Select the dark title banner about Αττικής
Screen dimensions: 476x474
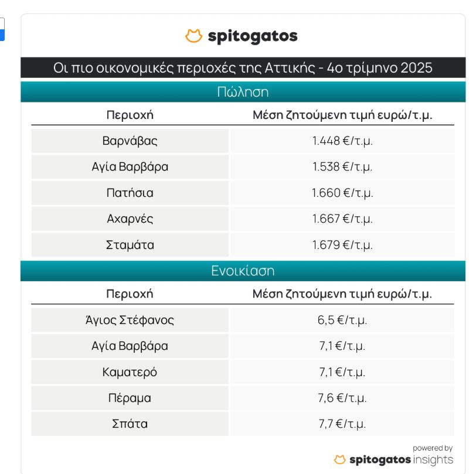[x=243, y=68]
